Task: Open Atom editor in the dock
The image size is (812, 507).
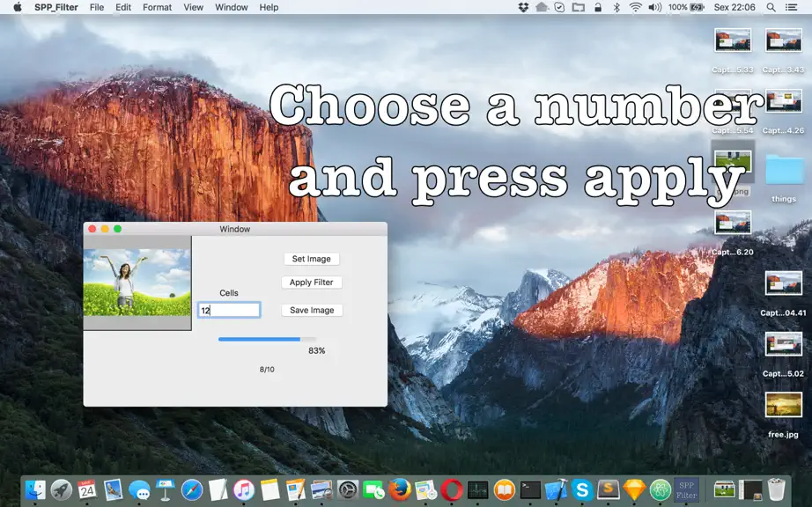Action: 661,489
